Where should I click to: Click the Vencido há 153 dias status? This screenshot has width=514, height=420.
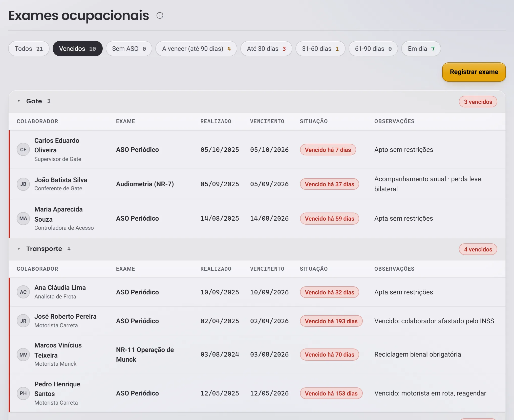pyautogui.click(x=331, y=393)
